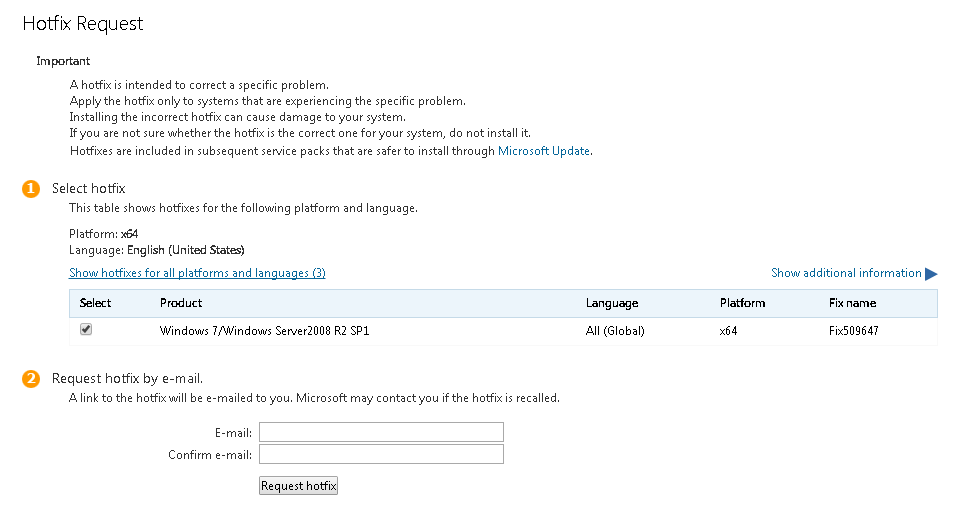Click the Product column header
957x506 pixels.
coord(181,303)
